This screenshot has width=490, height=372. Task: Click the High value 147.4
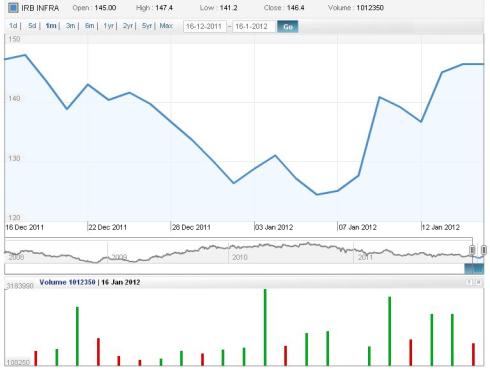click(164, 8)
